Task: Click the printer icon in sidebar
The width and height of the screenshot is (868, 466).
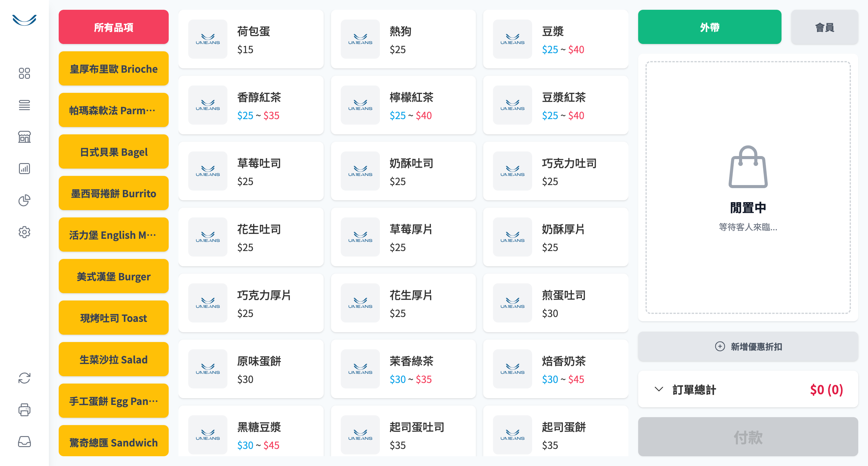Action: 24,410
